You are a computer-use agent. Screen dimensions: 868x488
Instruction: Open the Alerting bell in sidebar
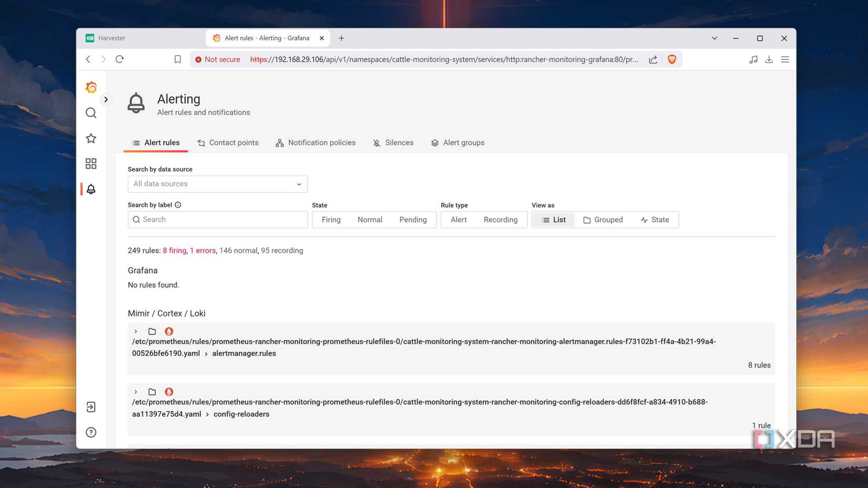91,189
